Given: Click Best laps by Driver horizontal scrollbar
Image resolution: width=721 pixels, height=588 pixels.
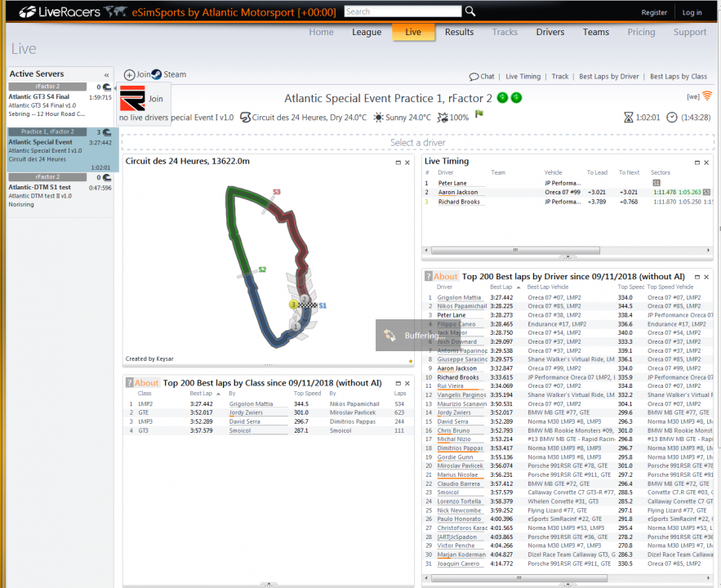Looking at the screenshot, I should 519,578.
